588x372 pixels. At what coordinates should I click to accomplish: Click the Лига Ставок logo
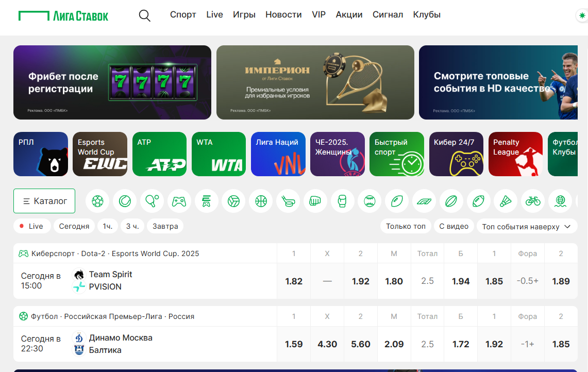point(63,16)
